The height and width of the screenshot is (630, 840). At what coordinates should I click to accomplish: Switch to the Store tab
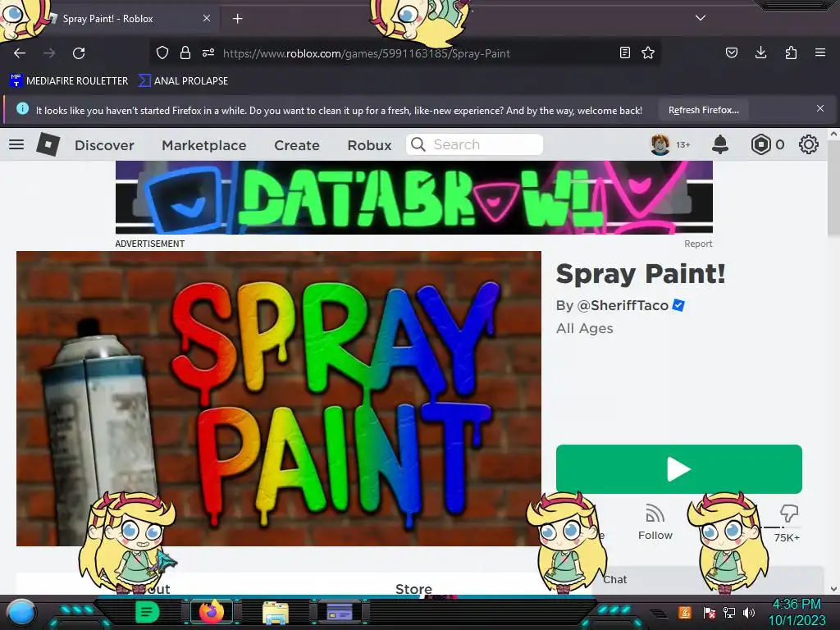tap(413, 589)
